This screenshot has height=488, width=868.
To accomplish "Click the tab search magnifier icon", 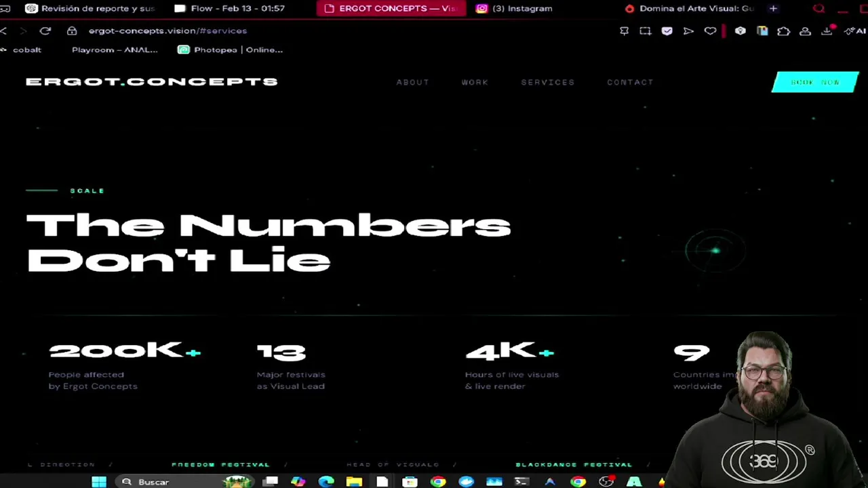I will [818, 9].
